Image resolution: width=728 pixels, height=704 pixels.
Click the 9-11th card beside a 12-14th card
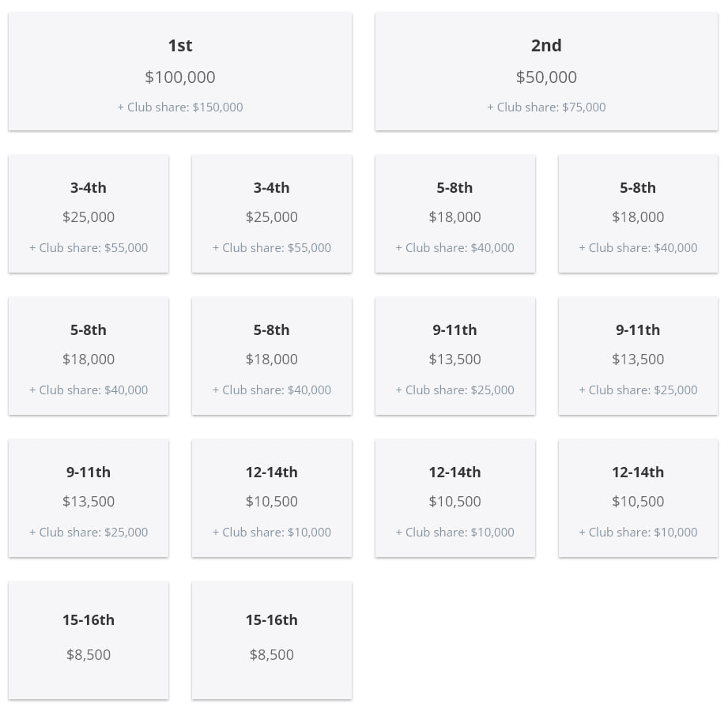coord(89,499)
